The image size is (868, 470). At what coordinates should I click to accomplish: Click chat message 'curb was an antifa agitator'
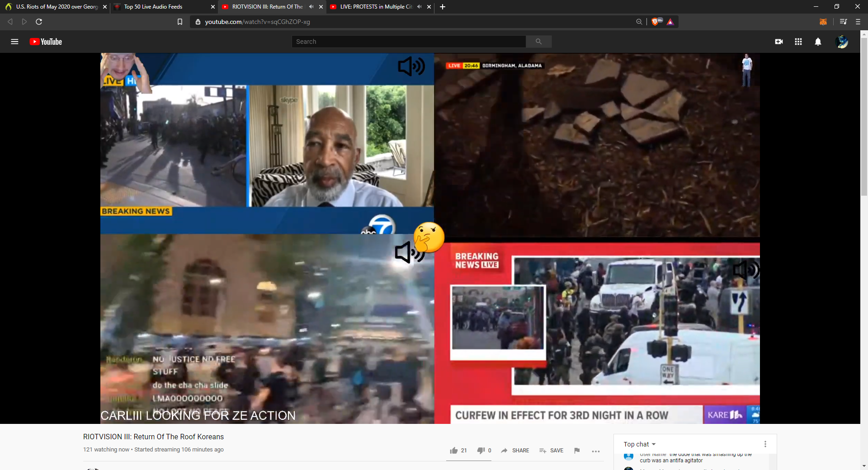click(x=671, y=461)
